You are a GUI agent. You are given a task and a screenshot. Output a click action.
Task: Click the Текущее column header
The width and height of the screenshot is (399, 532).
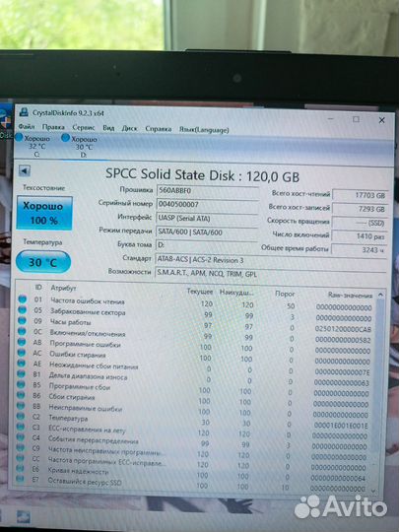tap(200, 292)
